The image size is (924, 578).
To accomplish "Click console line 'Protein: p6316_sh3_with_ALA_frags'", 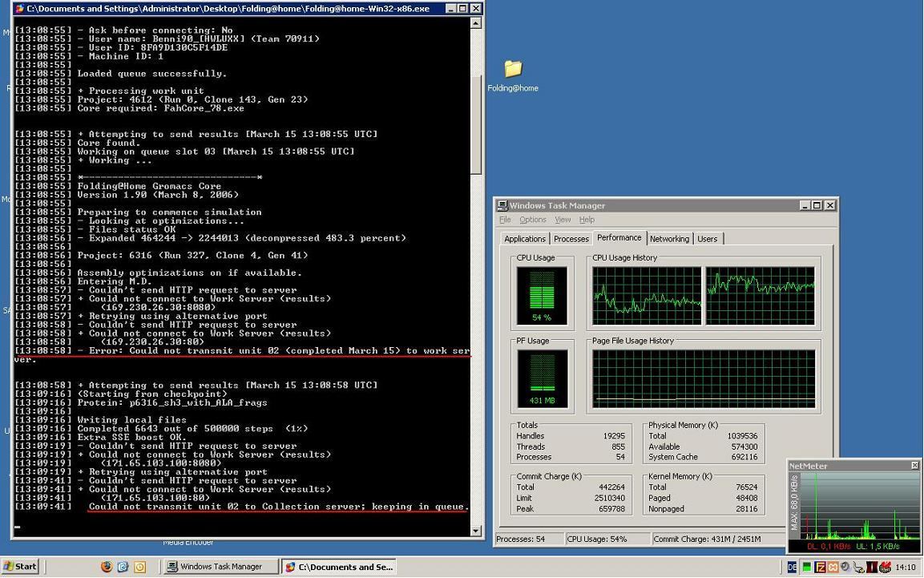I will click(172, 402).
